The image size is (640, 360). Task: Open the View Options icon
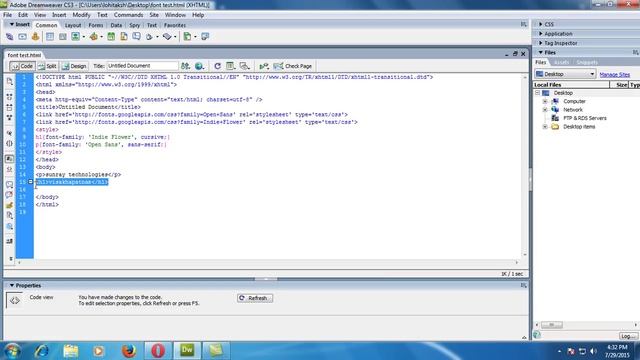click(231, 66)
